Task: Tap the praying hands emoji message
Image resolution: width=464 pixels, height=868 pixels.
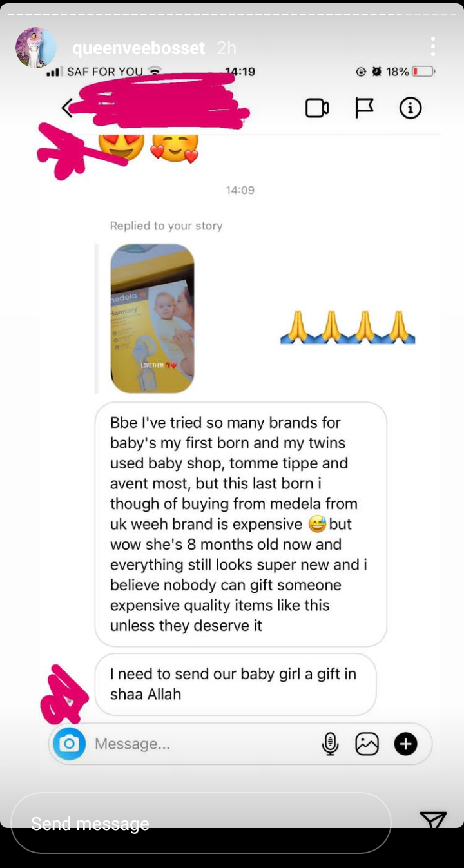Action: (348, 327)
